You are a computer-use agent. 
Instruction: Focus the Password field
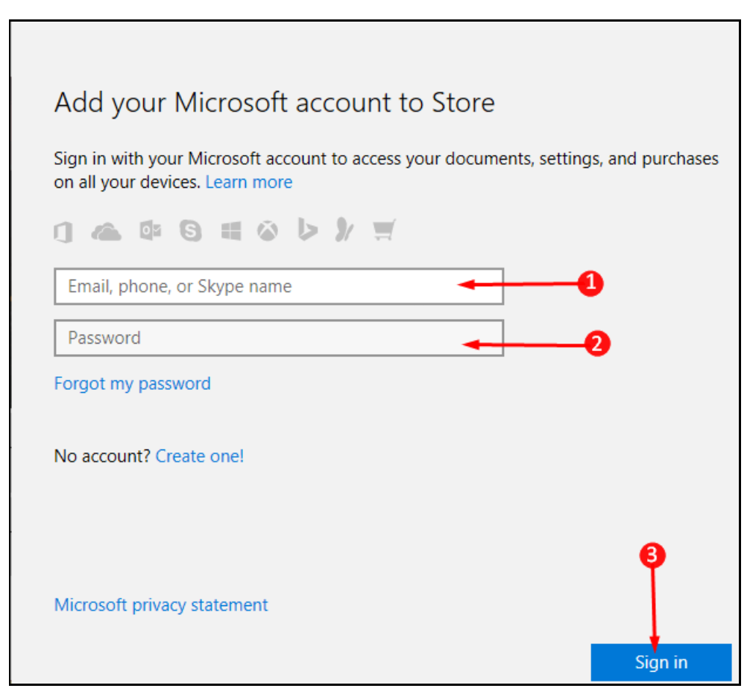tap(279, 338)
